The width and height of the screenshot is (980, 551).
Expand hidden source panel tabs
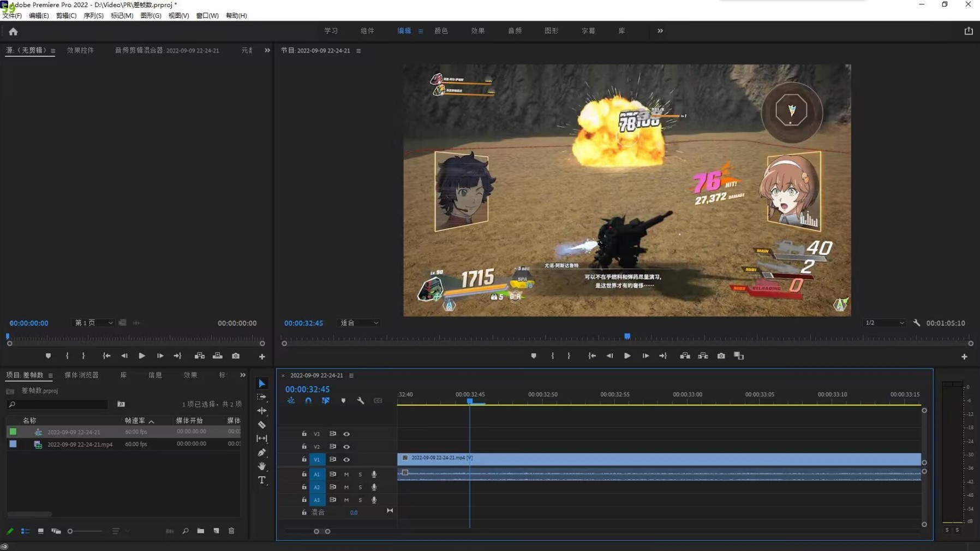(267, 50)
